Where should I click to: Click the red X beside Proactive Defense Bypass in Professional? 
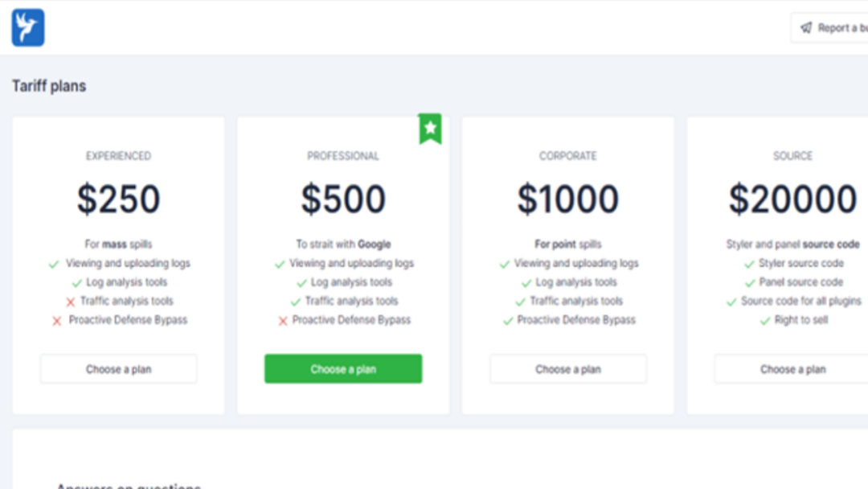tap(283, 321)
